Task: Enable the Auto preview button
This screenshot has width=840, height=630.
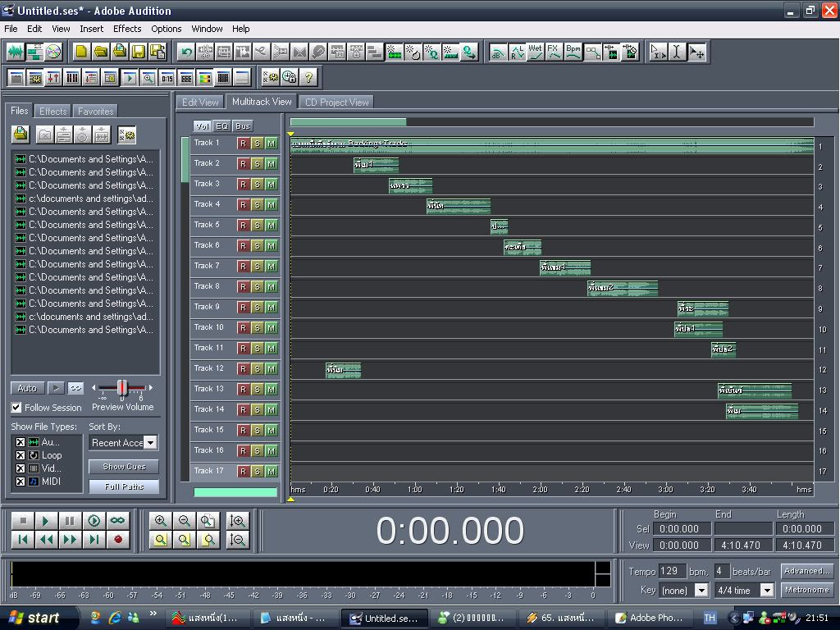Action: pos(27,388)
